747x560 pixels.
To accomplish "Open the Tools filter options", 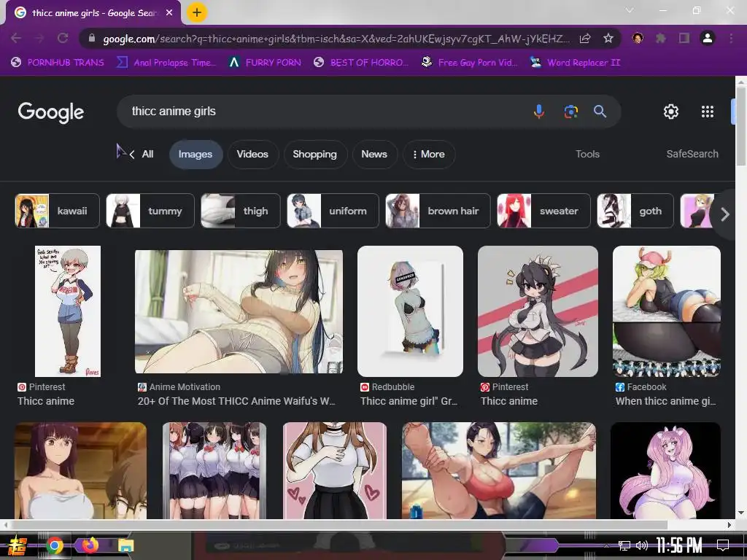I will 587,155.
